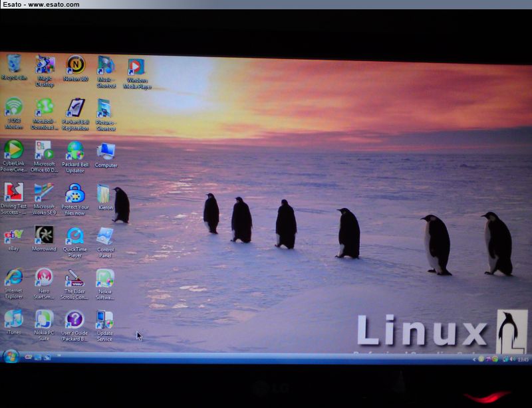
Task: Open the Kieron folder icon
Action: point(104,197)
